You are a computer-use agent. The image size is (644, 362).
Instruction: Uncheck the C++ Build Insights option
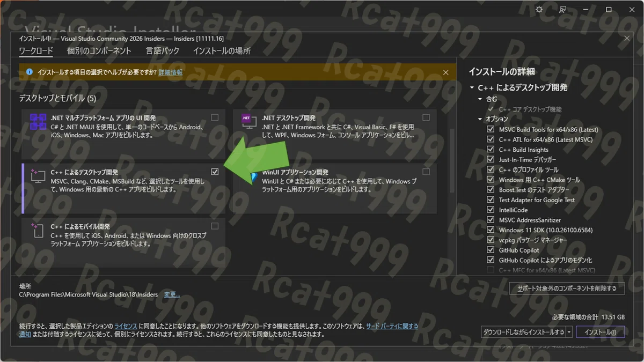pyautogui.click(x=490, y=150)
